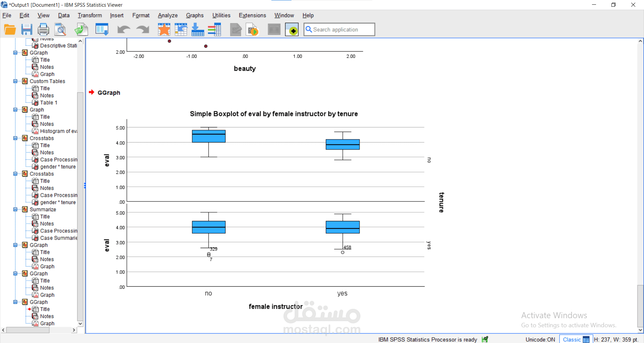This screenshot has width=644, height=343.
Task: Click the Custom Tables log icon
Action: pyautogui.click(x=25, y=81)
